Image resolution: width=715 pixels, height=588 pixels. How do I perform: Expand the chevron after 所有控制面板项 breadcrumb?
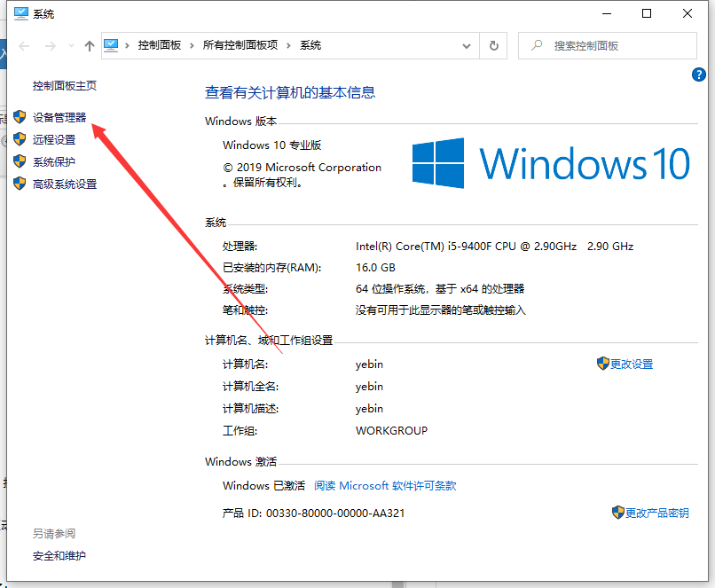coord(291,45)
